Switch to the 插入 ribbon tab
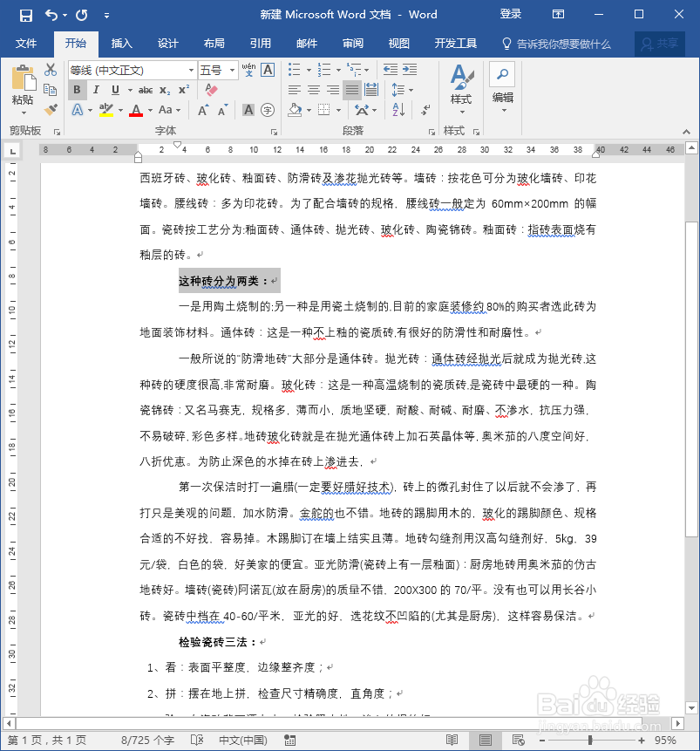This screenshot has width=700, height=751. tap(122, 44)
